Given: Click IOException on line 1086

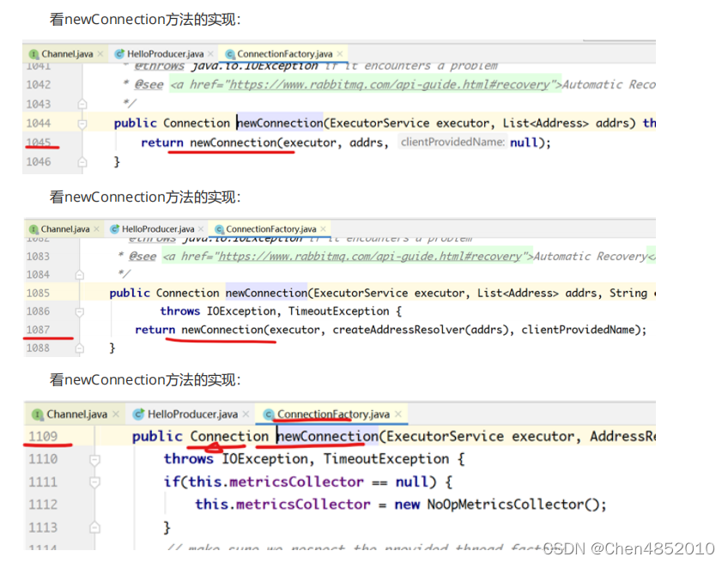Looking at the screenshot, I should [241, 311].
